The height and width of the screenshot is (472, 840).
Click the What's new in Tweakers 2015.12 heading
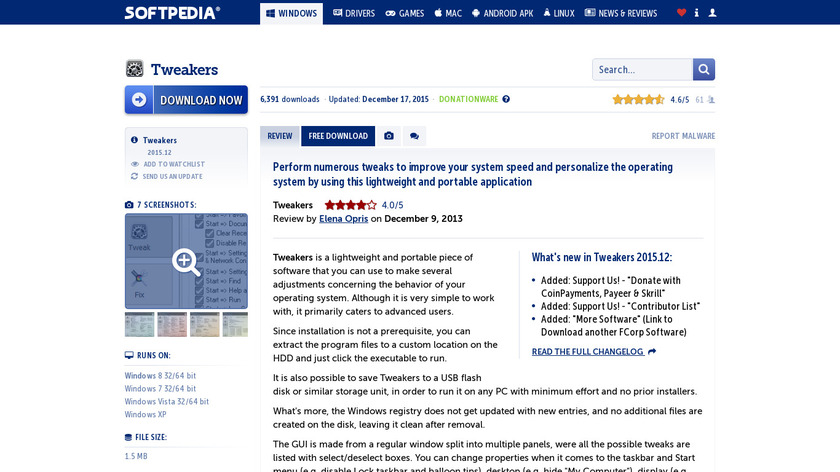pos(602,257)
